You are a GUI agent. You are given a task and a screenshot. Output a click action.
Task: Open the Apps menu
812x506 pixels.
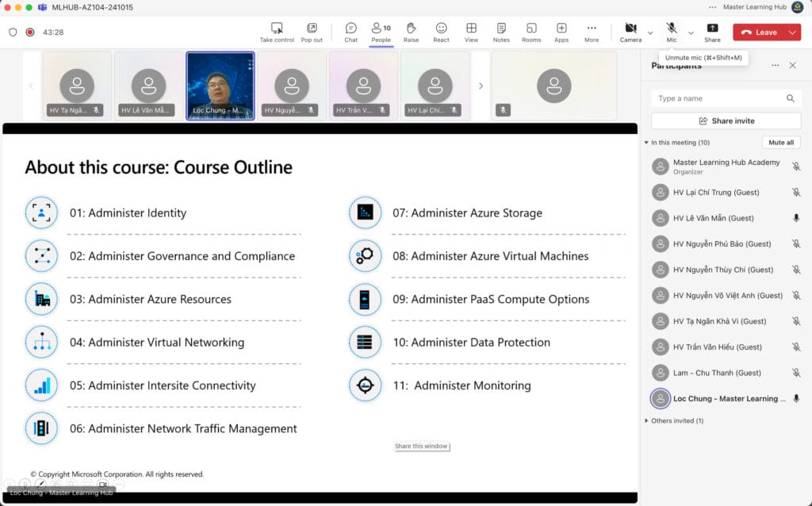(x=561, y=32)
